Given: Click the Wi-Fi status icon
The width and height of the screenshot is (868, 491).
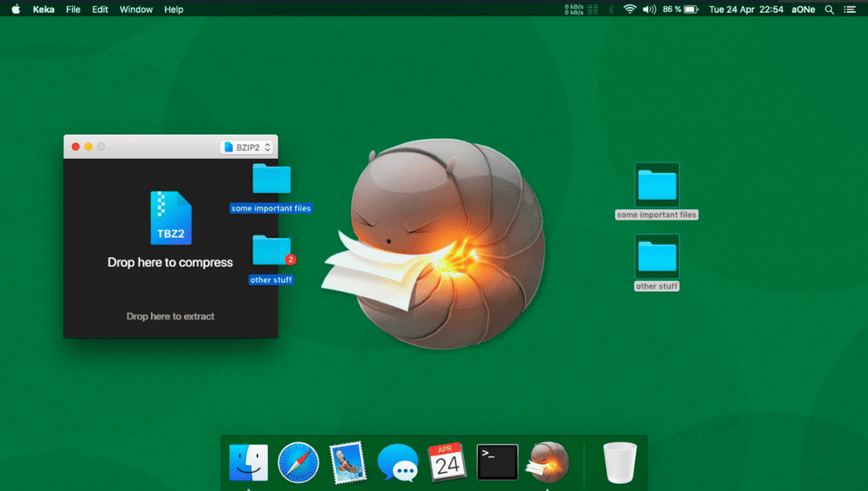Looking at the screenshot, I should (629, 9).
